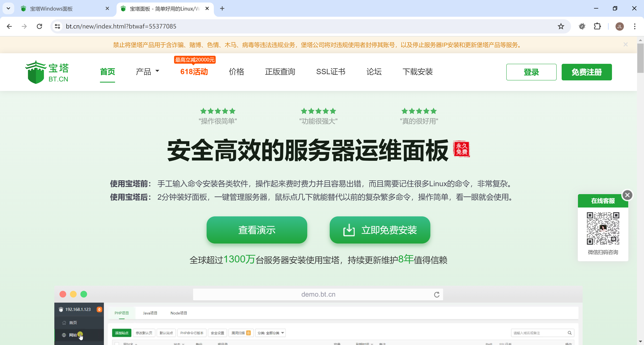The width and height of the screenshot is (644, 345).
Task: Click the 免费注册 button
Action: tap(586, 72)
